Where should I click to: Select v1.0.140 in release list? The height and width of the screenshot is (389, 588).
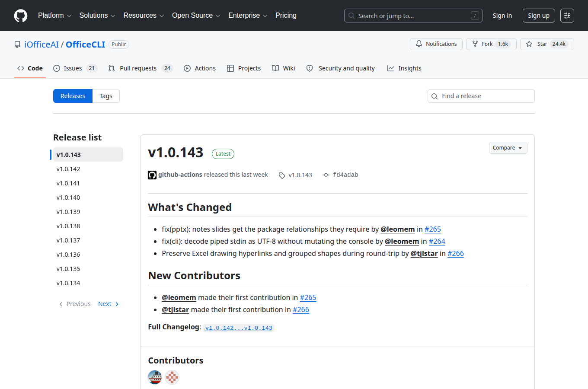click(x=88, y=198)
